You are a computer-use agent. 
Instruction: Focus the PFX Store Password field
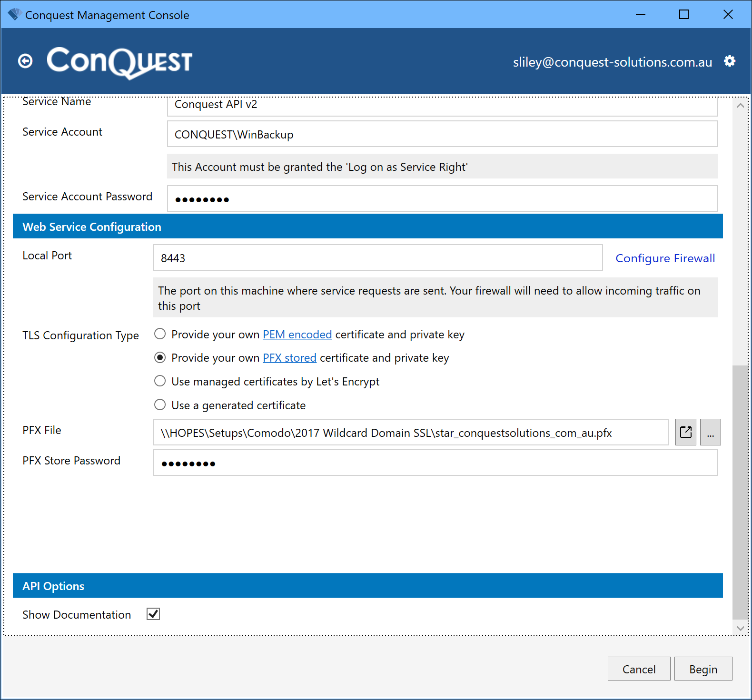(x=435, y=463)
